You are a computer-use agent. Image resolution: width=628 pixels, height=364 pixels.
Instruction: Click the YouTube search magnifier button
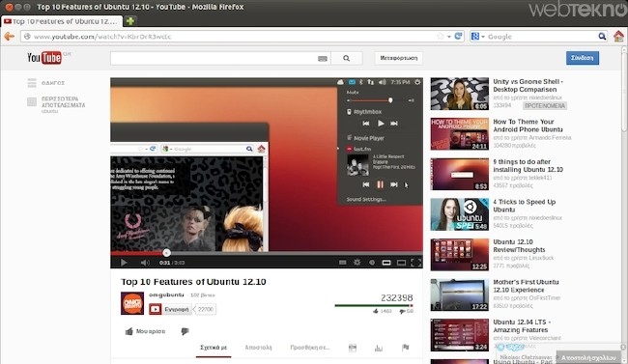pos(347,59)
